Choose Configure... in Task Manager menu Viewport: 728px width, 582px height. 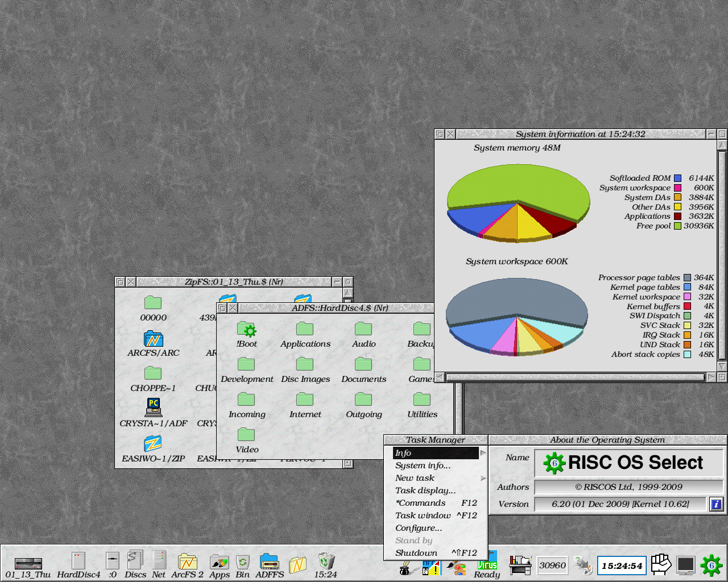(436, 528)
